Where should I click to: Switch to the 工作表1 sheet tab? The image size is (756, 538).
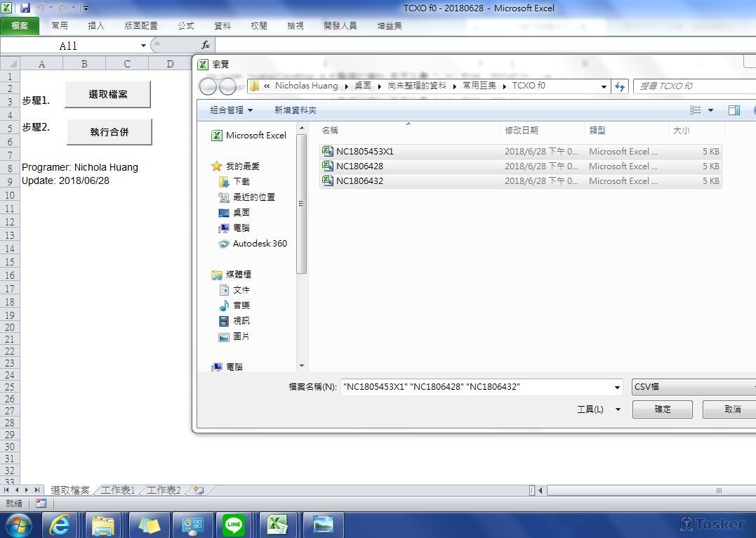[x=118, y=490]
